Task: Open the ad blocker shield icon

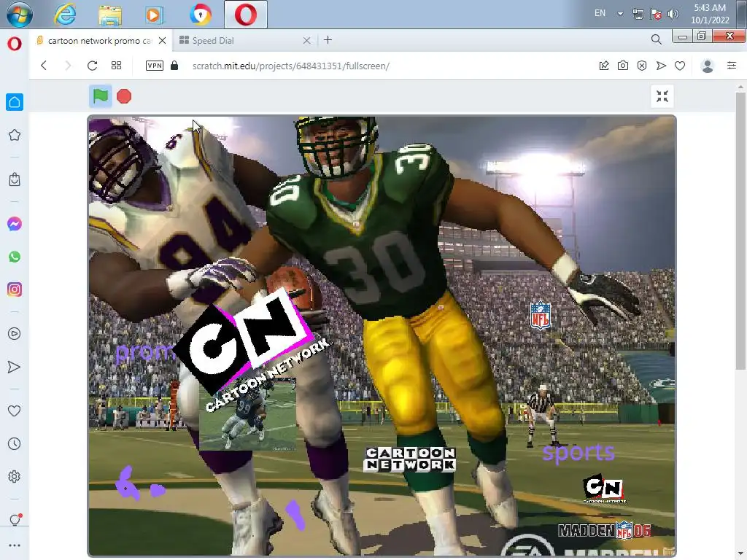Action: tap(642, 66)
